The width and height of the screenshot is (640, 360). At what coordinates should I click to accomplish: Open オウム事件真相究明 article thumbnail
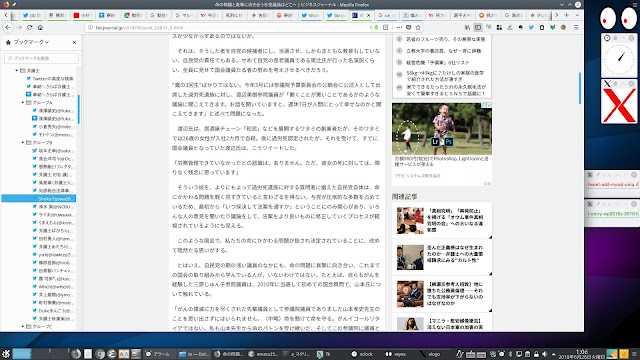[410, 220]
